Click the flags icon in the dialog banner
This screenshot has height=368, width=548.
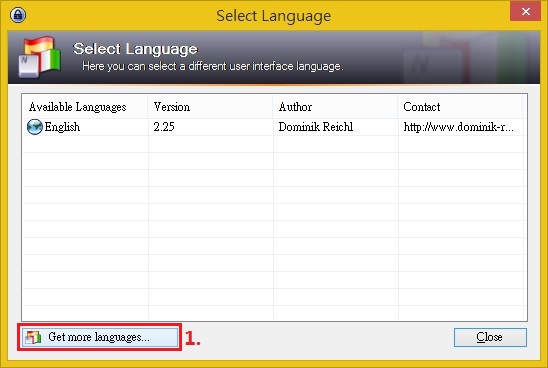pos(40,57)
